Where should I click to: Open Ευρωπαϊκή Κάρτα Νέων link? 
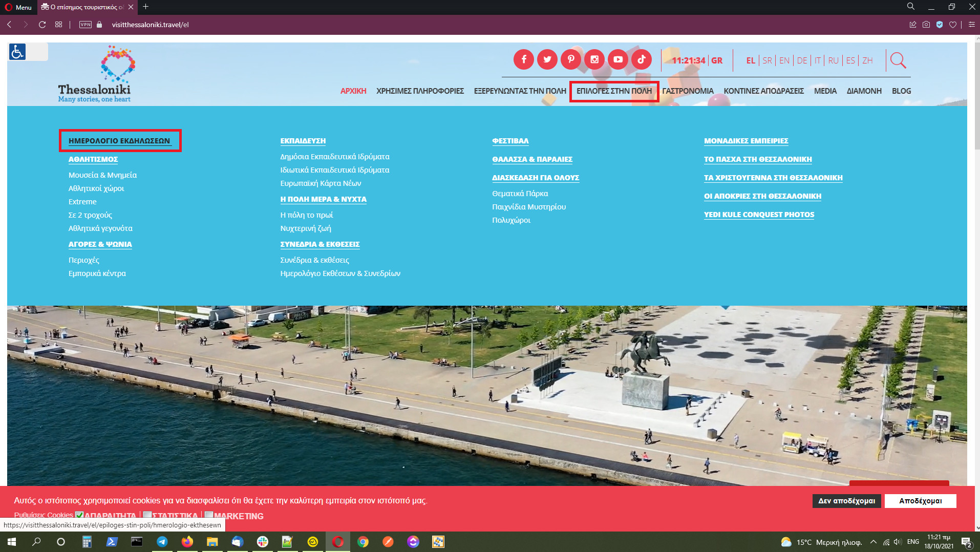321,183
